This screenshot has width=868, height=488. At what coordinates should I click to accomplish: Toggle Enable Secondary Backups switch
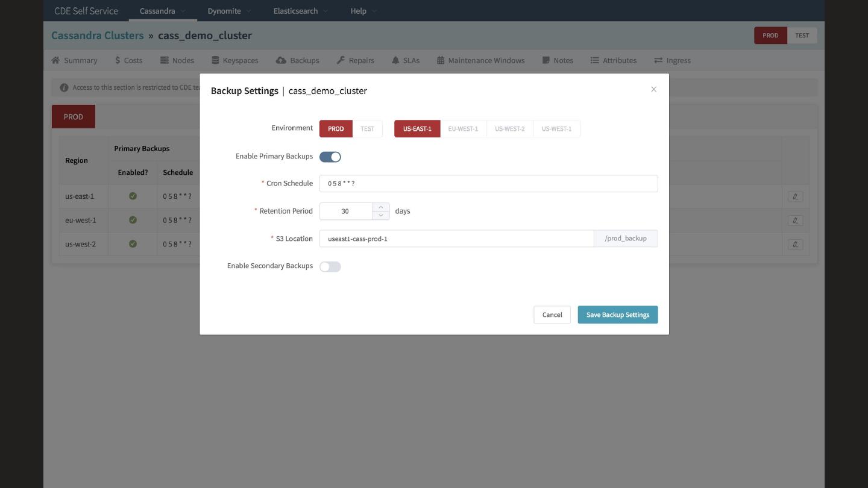point(330,266)
